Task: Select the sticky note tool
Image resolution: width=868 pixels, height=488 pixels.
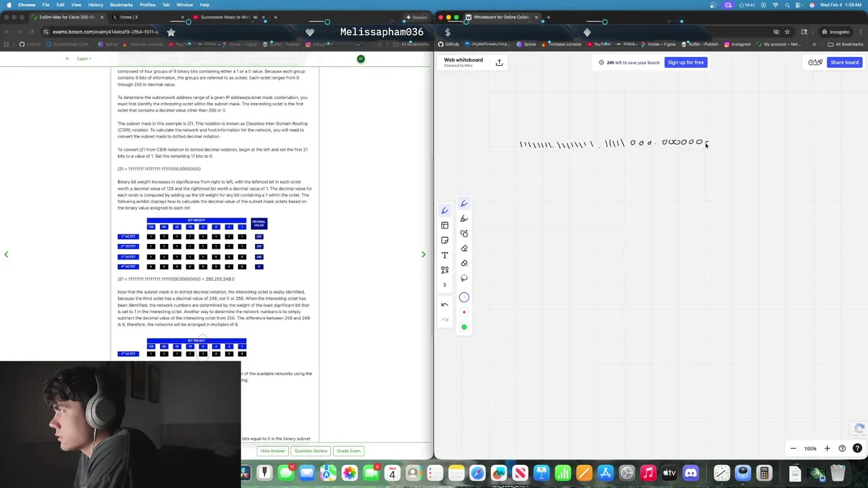Action: point(445,241)
